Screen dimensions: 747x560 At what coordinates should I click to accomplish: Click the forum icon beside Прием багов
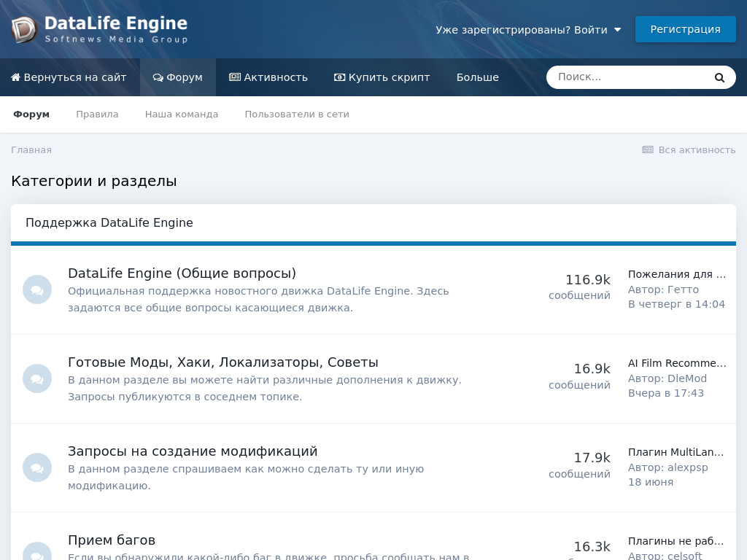(37, 552)
